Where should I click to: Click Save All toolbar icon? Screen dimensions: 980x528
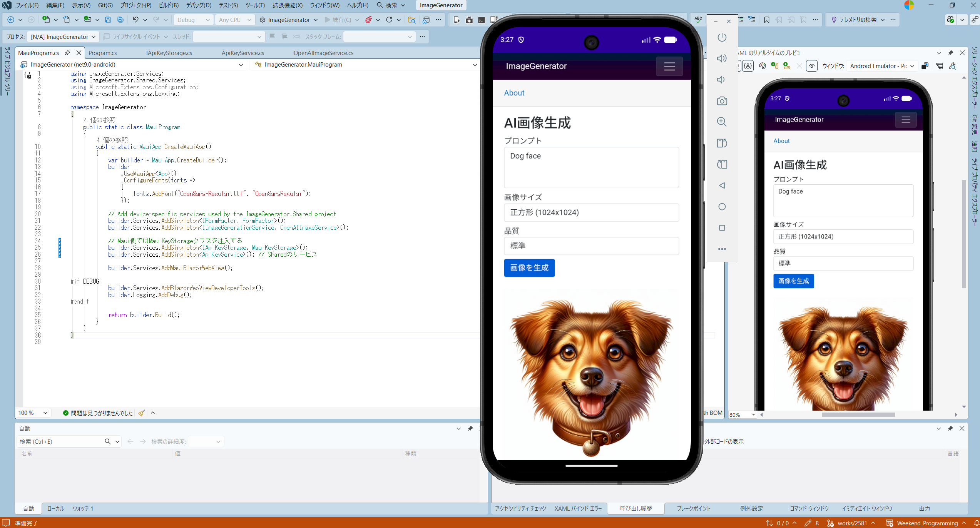120,20
